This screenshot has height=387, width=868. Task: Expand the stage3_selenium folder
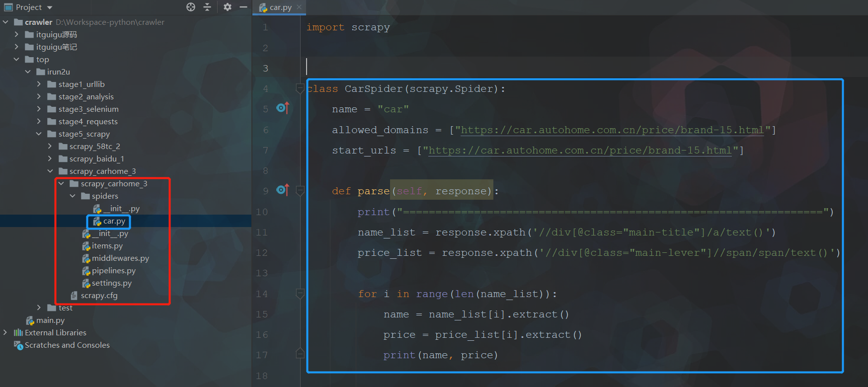tap(39, 109)
